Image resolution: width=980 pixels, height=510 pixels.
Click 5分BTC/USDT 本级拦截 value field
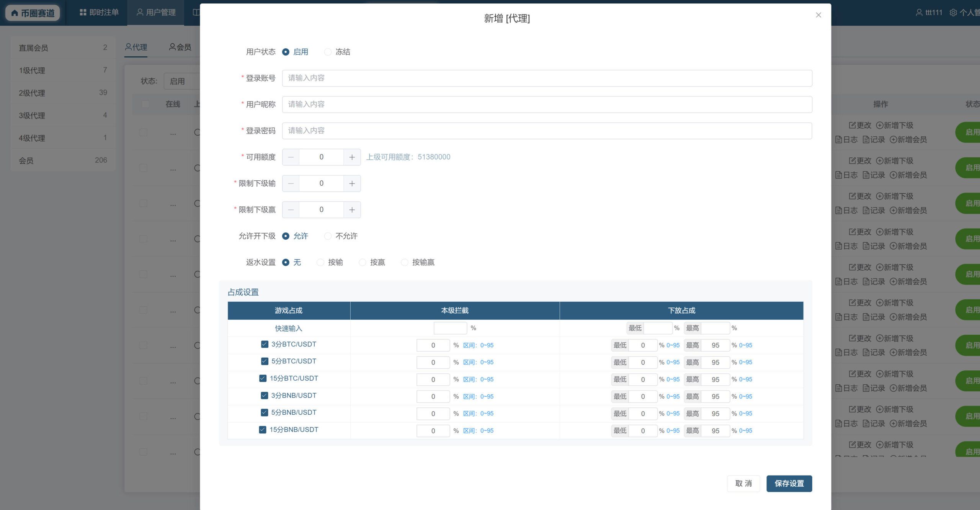pos(433,362)
